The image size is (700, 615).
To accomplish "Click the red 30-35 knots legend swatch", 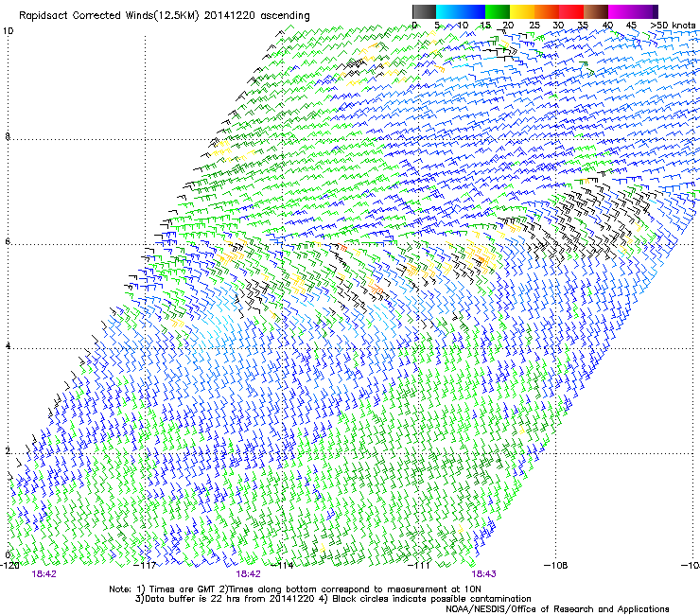I will [571, 11].
